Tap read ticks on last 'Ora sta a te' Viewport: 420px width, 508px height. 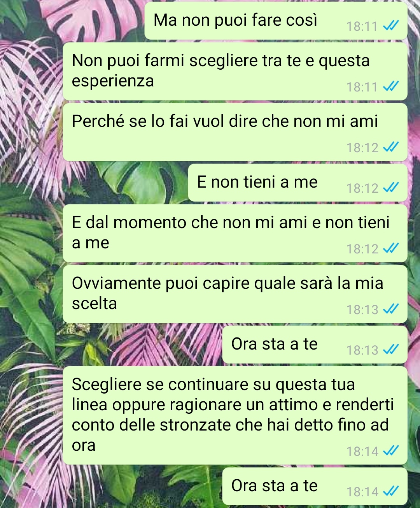click(x=391, y=492)
